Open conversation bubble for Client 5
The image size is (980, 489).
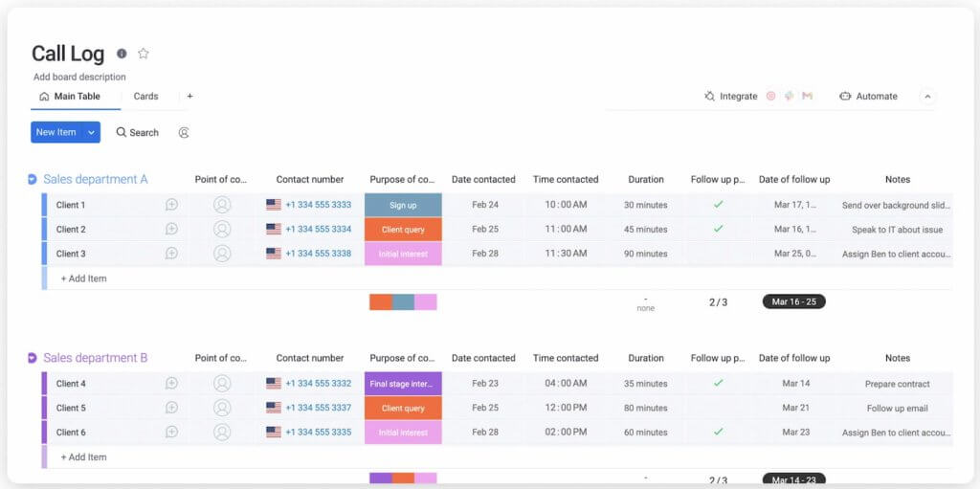(x=171, y=408)
